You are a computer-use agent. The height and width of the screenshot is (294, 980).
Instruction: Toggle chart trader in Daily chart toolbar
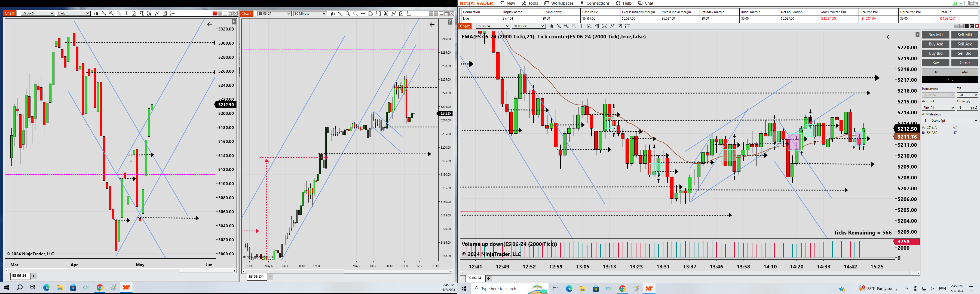coord(142,13)
